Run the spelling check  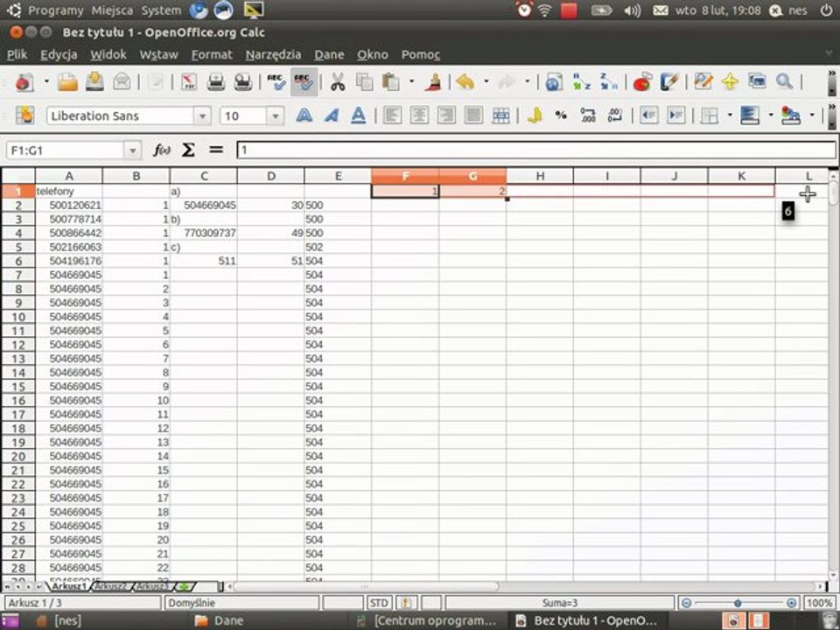pyautogui.click(x=276, y=82)
